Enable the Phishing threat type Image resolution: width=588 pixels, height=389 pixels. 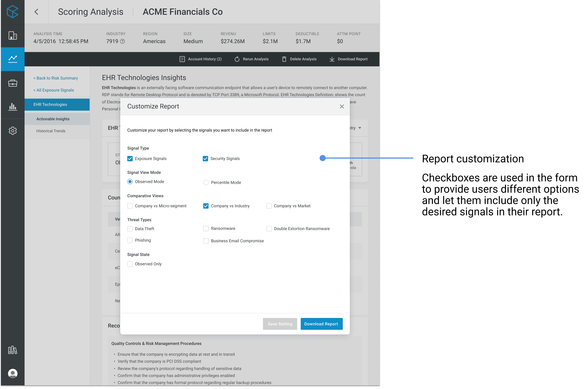[130, 240]
